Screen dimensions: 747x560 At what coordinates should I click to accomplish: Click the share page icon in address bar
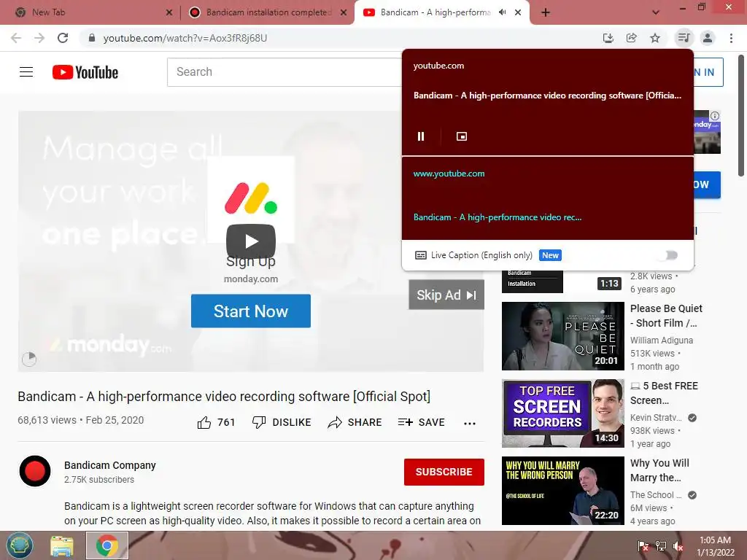(x=632, y=38)
